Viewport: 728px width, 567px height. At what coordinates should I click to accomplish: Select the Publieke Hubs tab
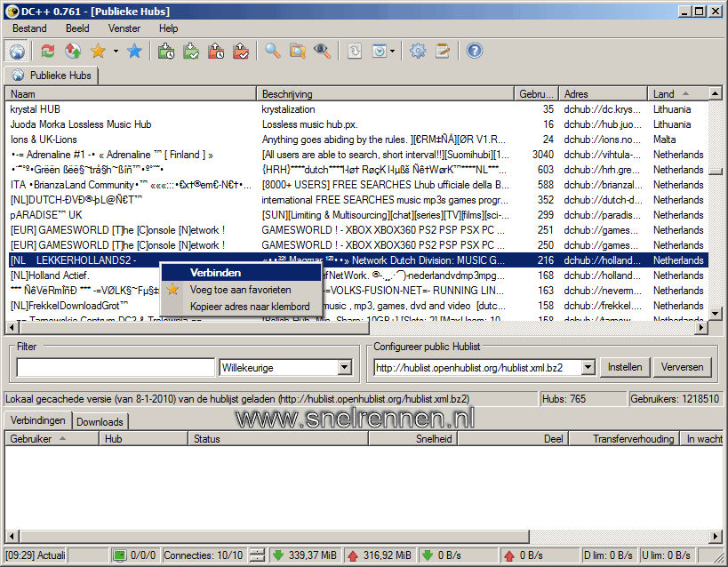coord(51,76)
